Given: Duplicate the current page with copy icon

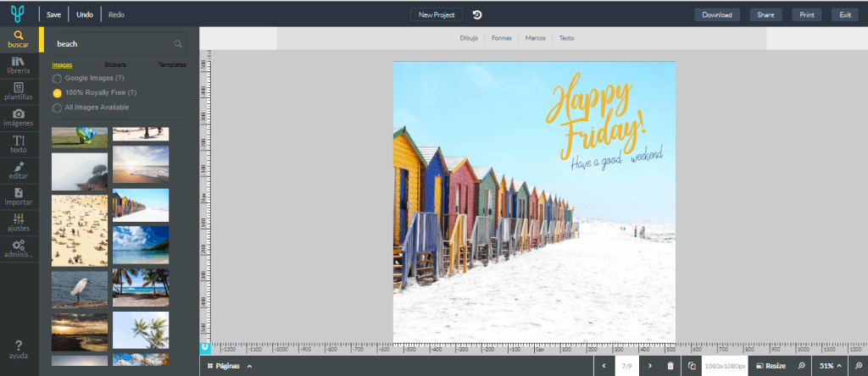Looking at the screenshot, I should click(x=692, y=366).
